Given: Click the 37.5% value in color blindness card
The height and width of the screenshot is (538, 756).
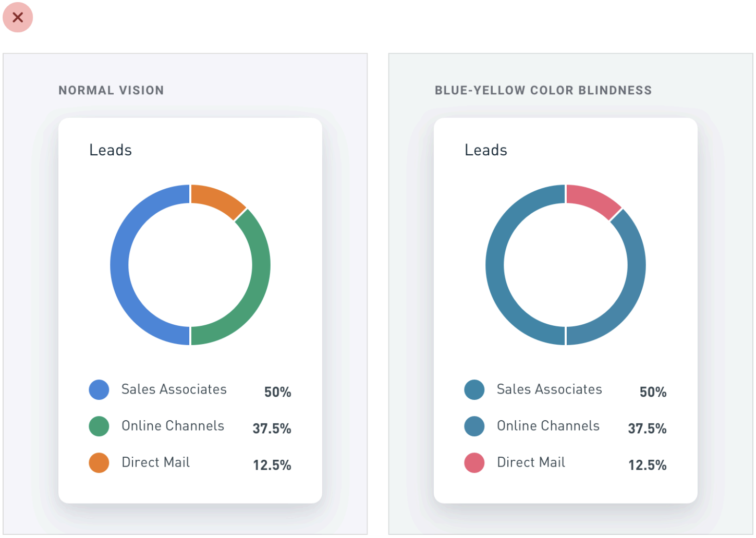Looking at the screenshot, I should pyautogui.click(x=647, y=429).
